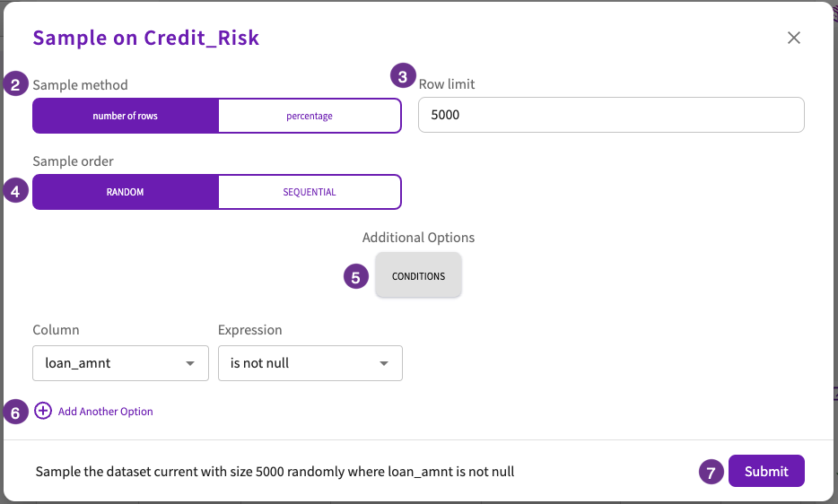Submit the sample configuration

point(766,471)
